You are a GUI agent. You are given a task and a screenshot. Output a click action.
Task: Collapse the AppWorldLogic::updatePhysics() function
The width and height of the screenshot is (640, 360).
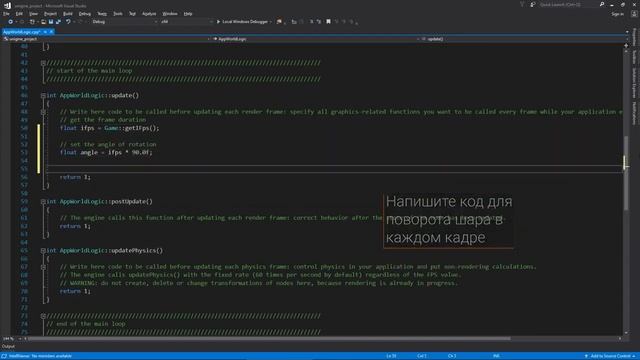[x=43, y=251]
